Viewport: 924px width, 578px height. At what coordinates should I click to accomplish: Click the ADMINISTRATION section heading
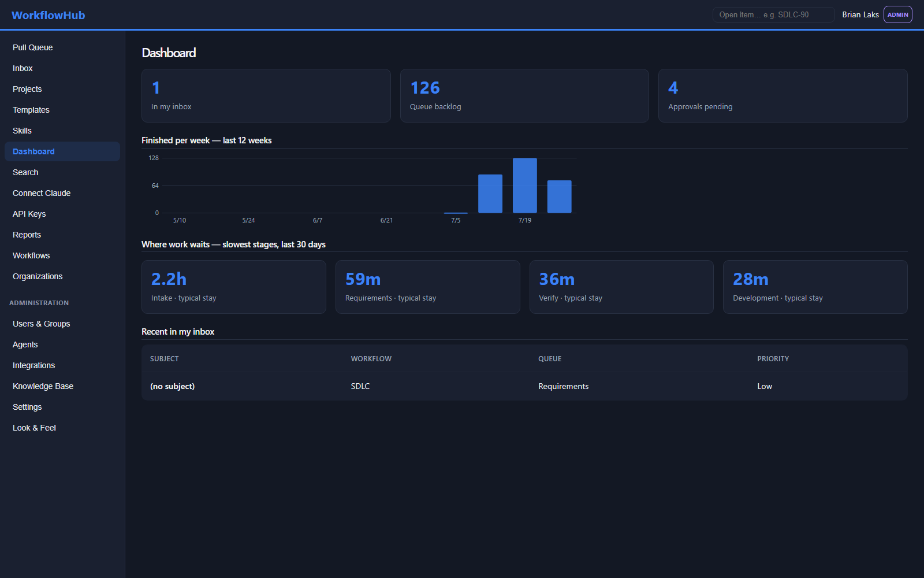click(39, 303)
